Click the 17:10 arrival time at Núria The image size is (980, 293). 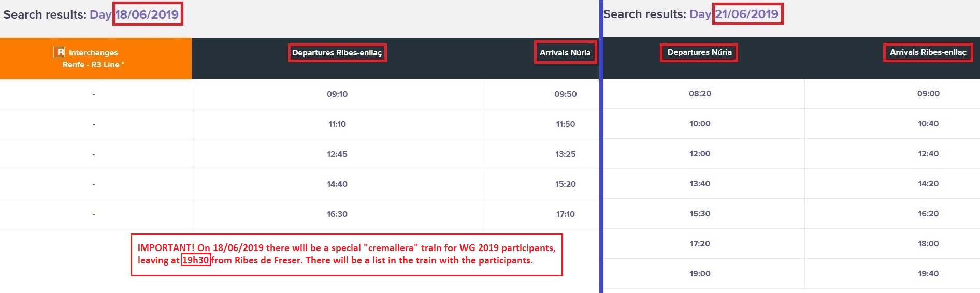tap(565, 214)
